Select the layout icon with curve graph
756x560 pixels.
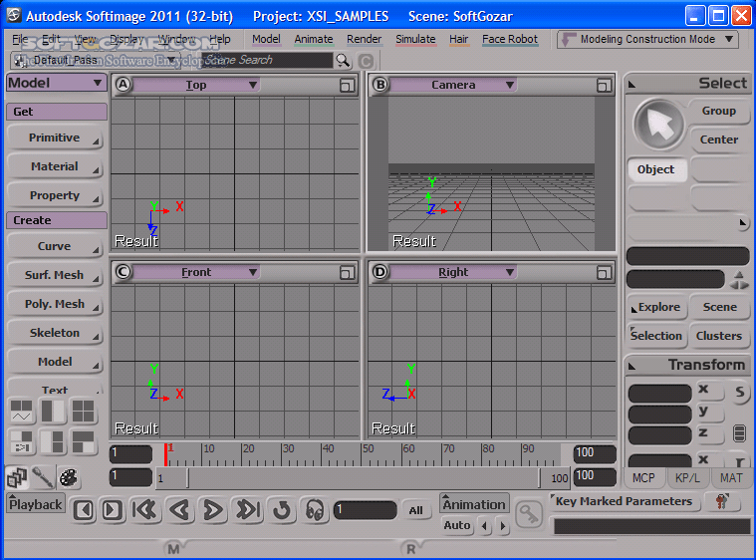tap(22, 411)
